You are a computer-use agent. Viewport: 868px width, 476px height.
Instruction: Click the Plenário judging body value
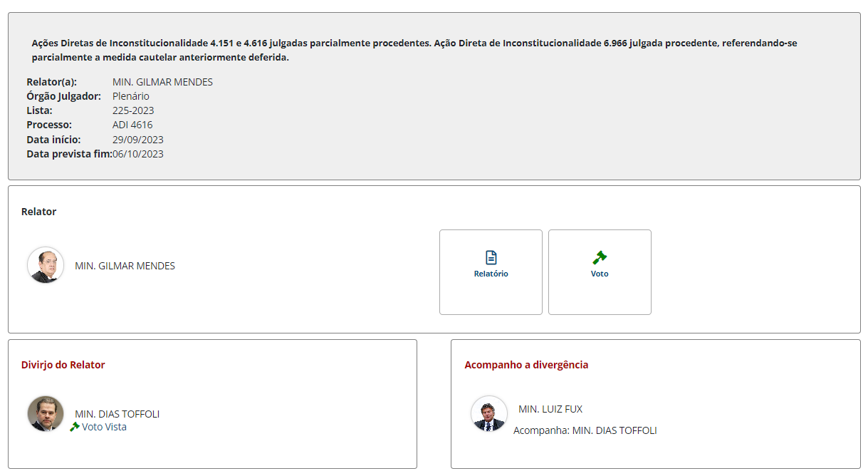(131, 96)
